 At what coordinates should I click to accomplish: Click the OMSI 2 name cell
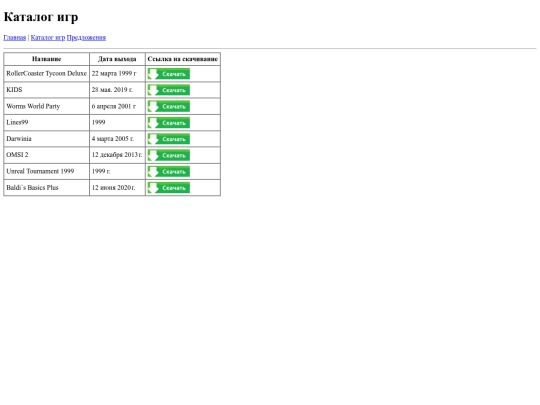(46, 155)
